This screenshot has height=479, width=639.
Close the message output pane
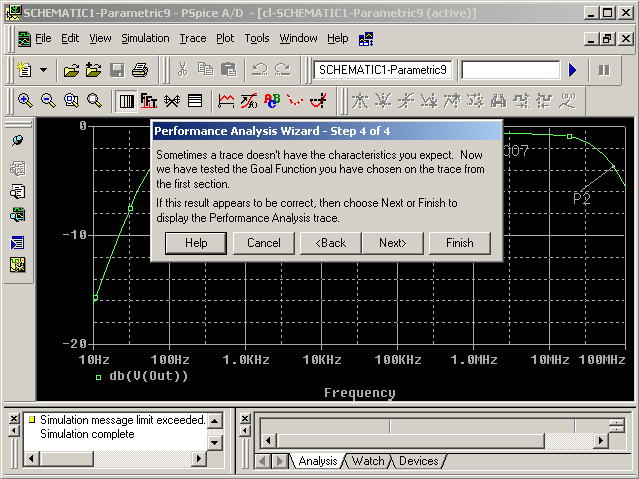pyautogui.click(x=14, y=418)
